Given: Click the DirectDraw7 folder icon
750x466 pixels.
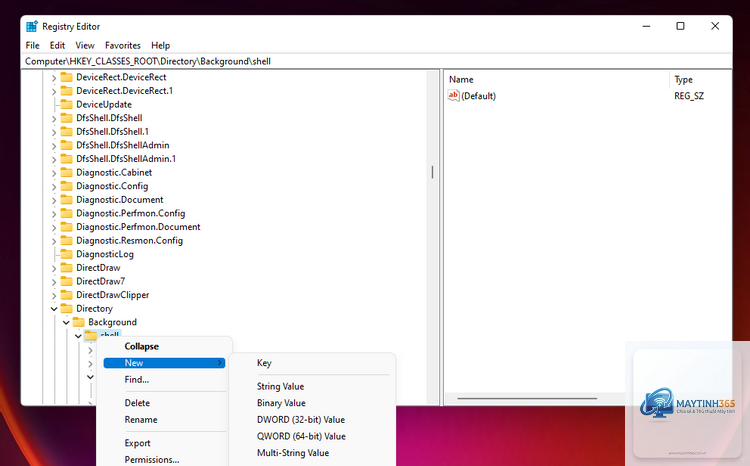Looking at the screenshot, I should (x=66, y=281).
